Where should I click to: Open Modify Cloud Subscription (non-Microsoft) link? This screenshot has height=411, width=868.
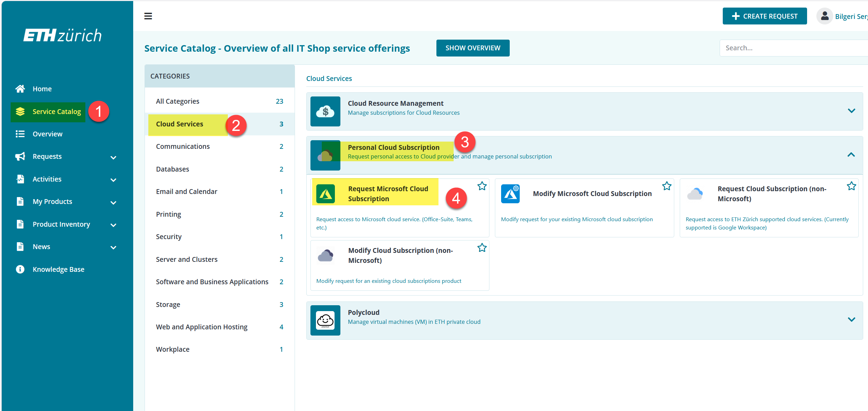click(401, 255)
